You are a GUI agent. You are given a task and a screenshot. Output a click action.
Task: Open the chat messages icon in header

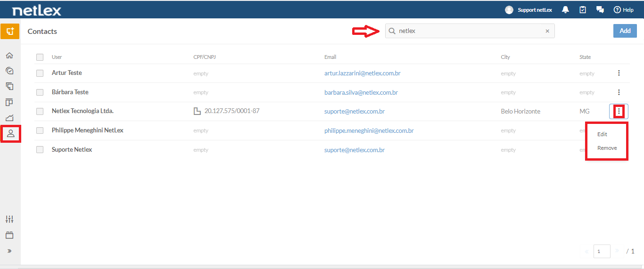tap(600, 10)
